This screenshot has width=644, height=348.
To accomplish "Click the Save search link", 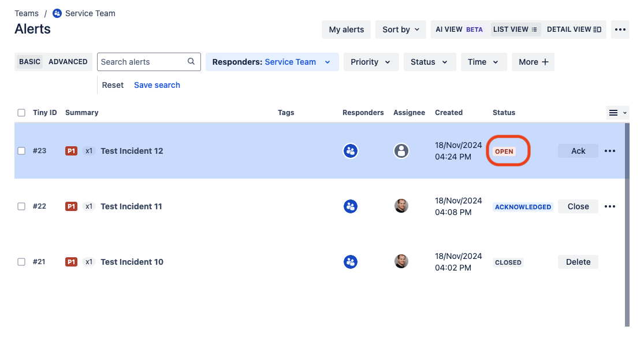I will 157,85.
